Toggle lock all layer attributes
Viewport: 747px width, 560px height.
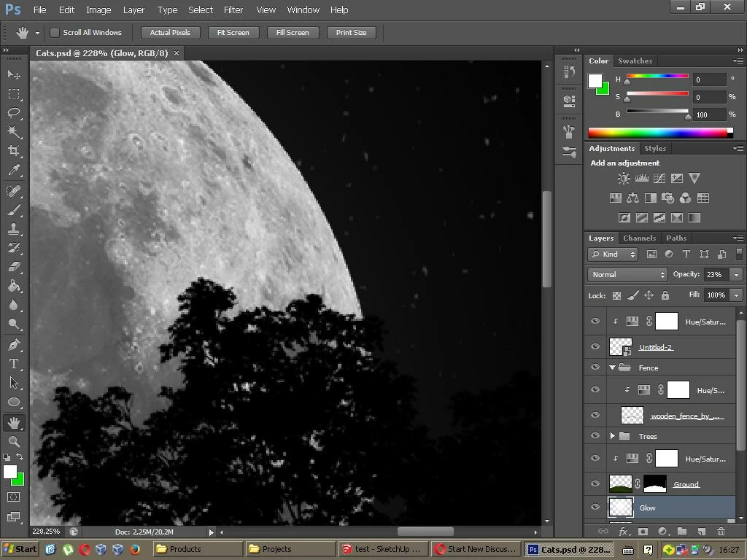(x=665, y=296)
